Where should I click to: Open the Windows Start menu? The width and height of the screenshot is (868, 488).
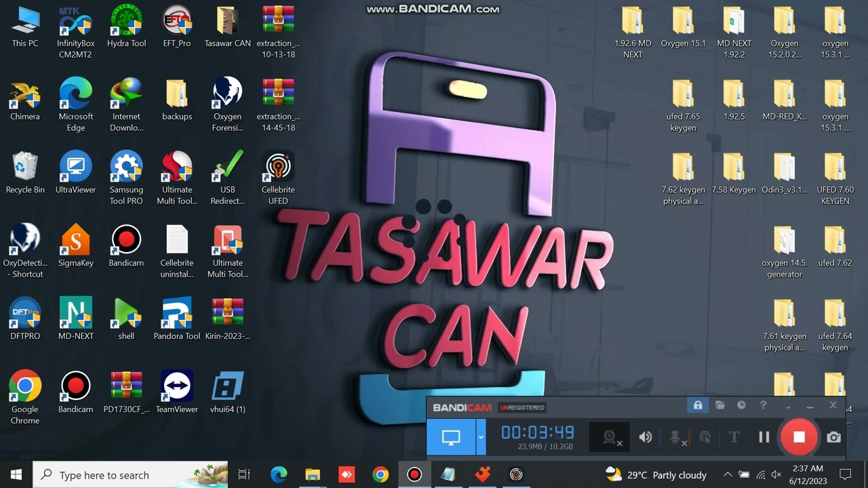pos(16,474)
